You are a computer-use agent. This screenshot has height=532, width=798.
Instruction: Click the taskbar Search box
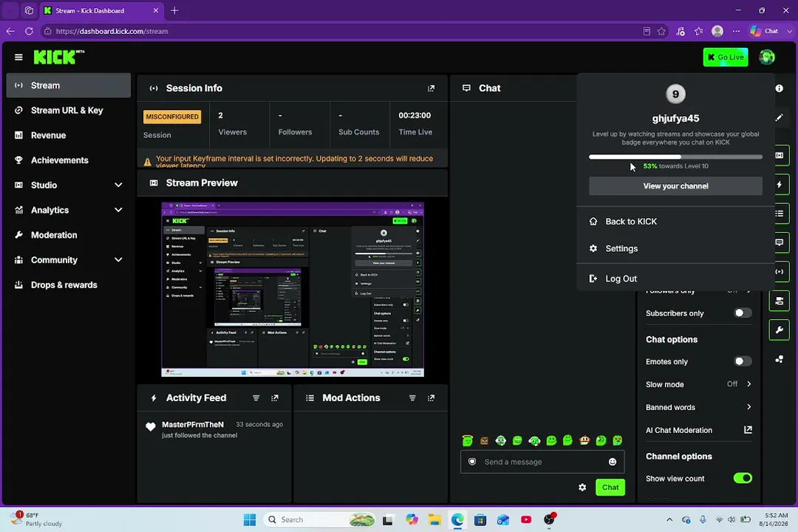tap(321, 519)
